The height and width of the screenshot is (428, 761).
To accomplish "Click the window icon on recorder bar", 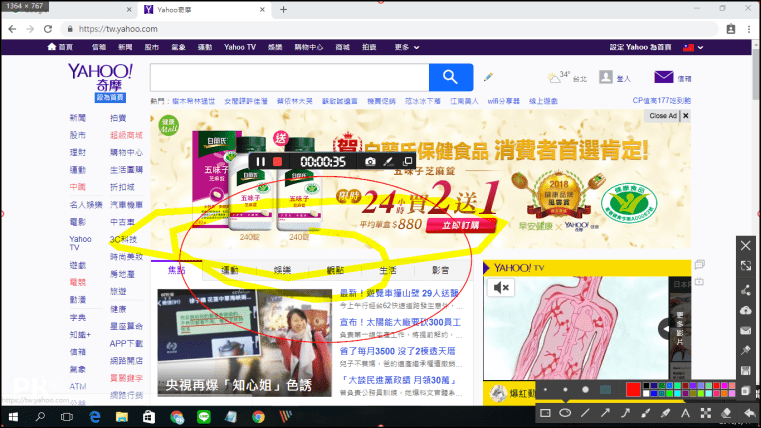I will point(408,161).
